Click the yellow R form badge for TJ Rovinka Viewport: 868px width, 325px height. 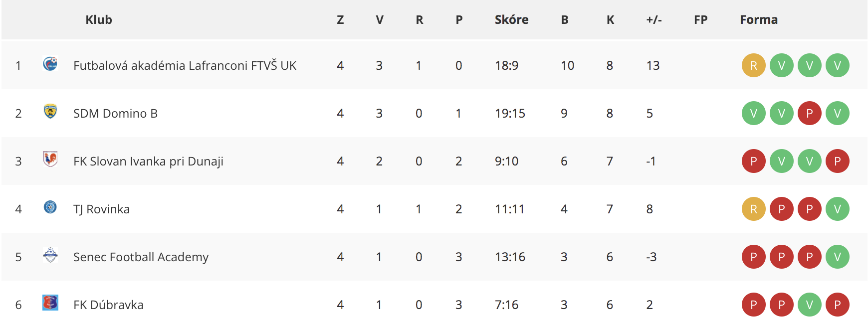pyautogui.click(x=754, y=209)
